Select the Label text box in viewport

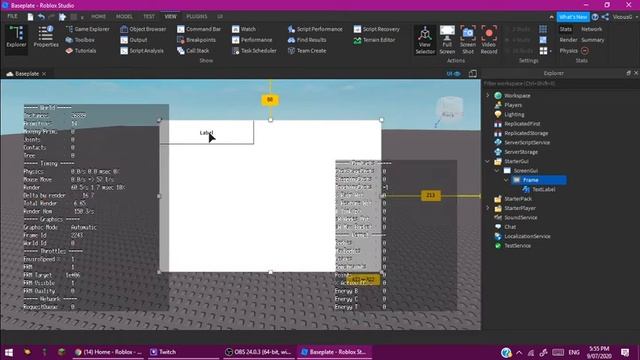click(207, 132)
